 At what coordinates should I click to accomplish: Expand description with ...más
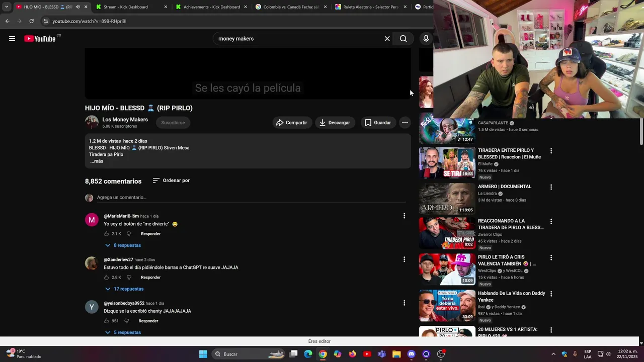[97, 161]
